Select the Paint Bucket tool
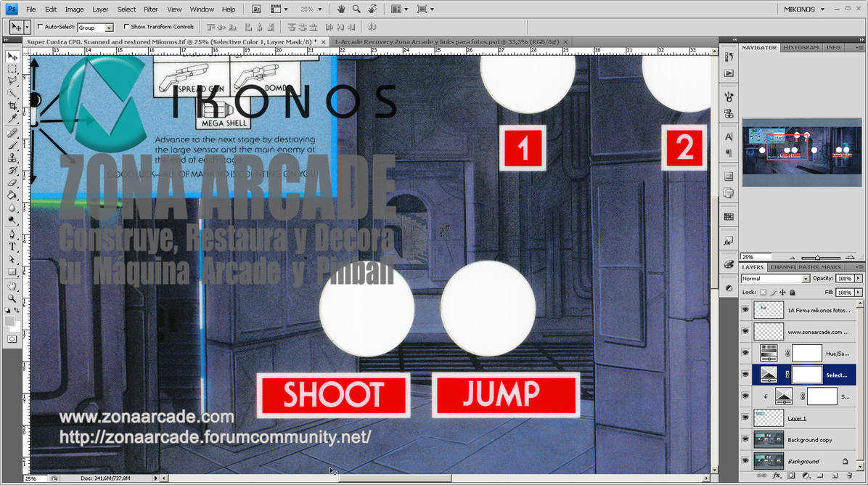 click(x=12, y=195)
